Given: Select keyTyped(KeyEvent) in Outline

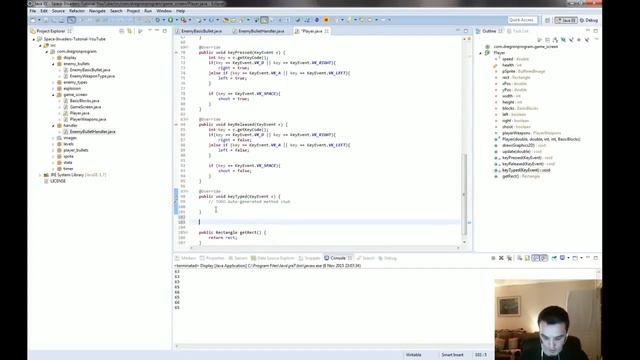Looking at the screenshot, I should [526, 170].
